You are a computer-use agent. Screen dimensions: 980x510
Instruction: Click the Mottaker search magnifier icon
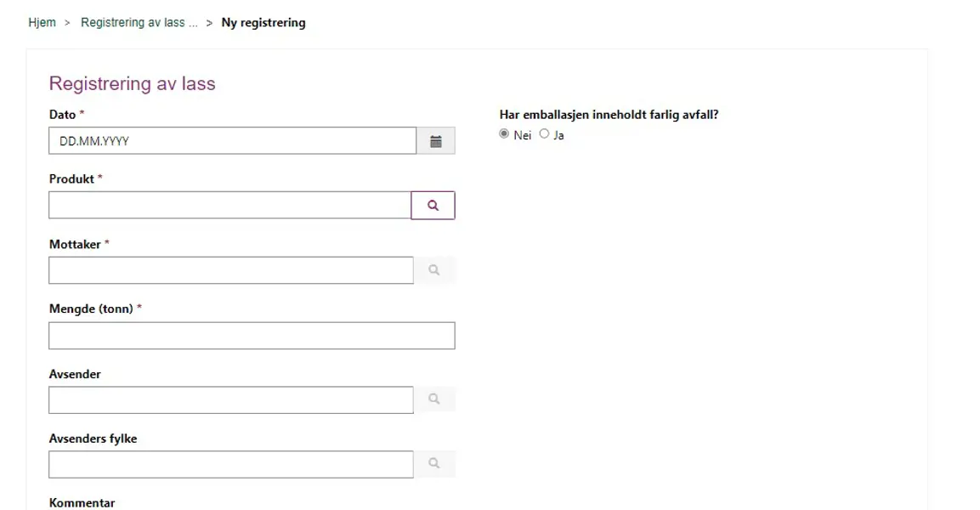[434, 270]
